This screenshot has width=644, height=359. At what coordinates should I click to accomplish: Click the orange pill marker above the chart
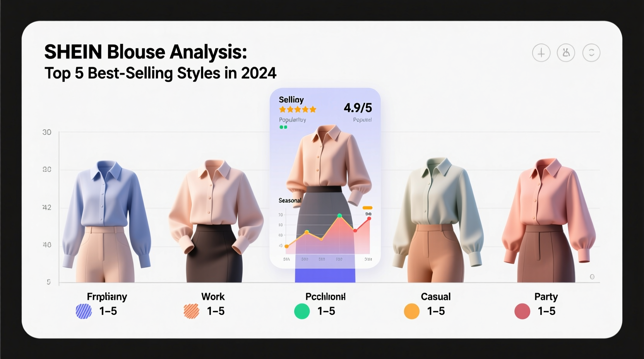coord(367,208)
